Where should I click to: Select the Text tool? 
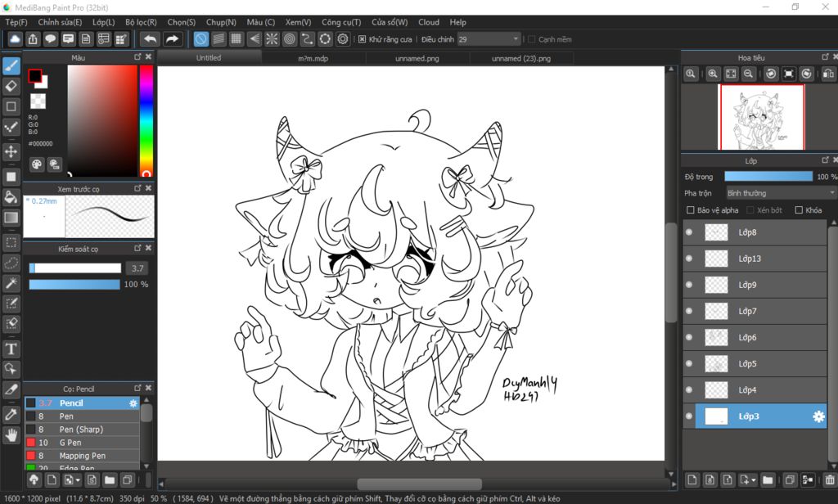coord(11,349)
